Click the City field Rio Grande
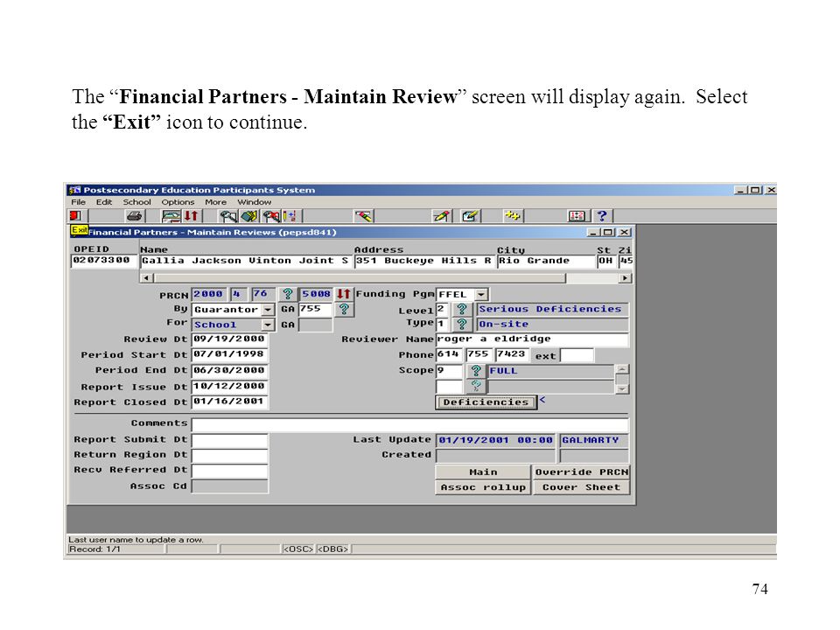 pyautogui.click(x=545, y=261)
